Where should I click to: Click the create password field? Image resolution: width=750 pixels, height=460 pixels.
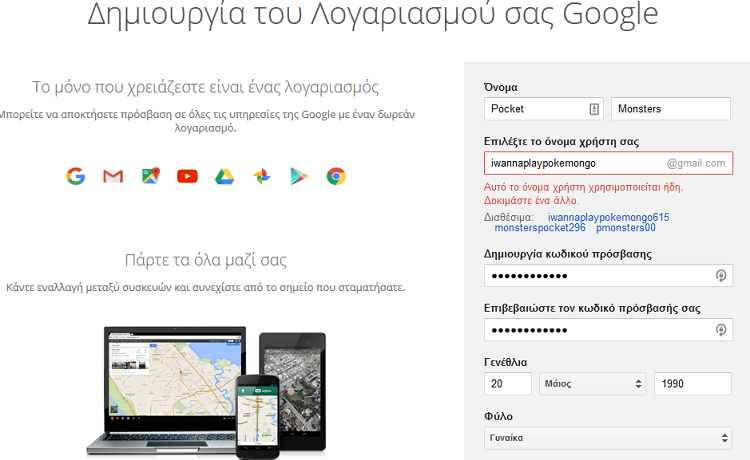pyautogui.click(x=608, y=276)
